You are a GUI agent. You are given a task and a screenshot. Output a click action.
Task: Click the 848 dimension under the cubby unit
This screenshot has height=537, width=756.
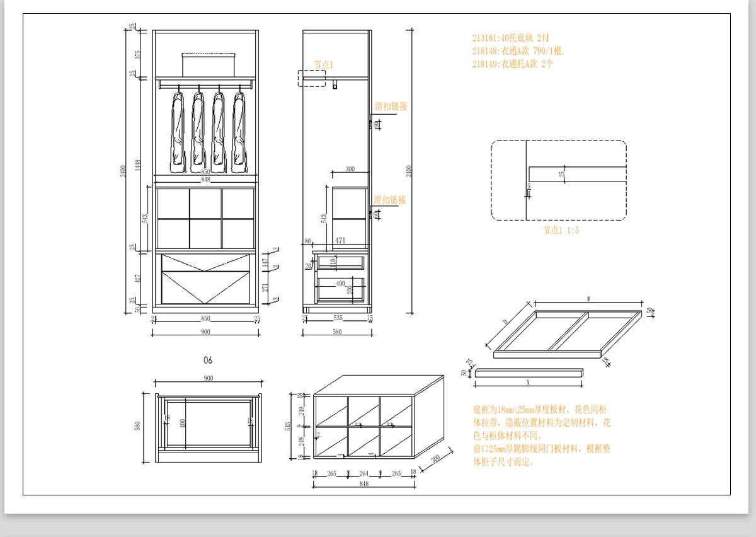[x=364, y=484]
